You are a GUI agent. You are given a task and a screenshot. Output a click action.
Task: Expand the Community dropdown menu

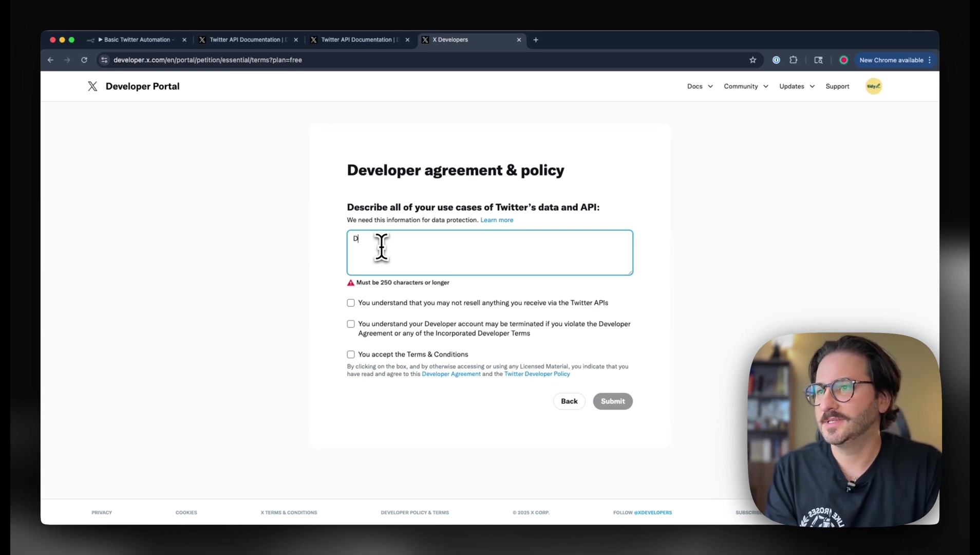(x=746, y=86)
